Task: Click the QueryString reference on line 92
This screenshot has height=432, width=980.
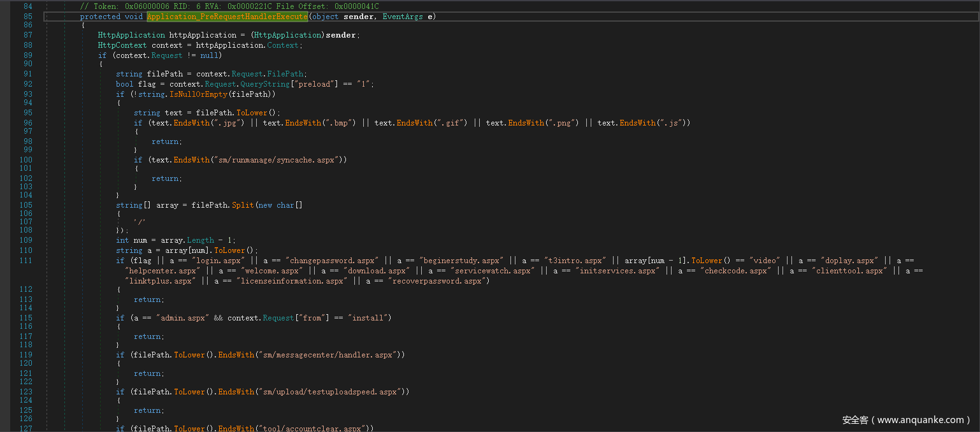Action: coord(264,83)
